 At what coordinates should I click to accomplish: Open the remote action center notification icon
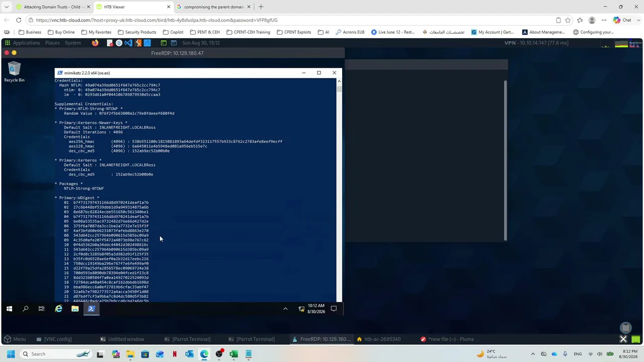(334, 309)
